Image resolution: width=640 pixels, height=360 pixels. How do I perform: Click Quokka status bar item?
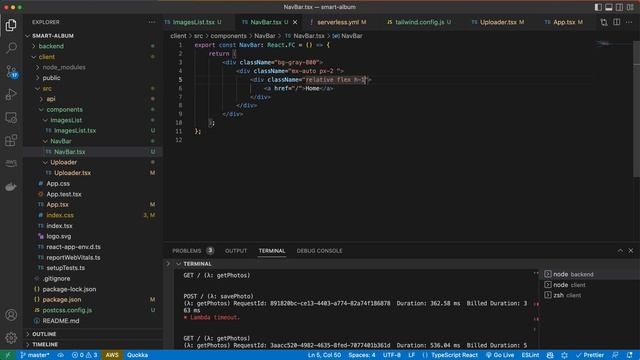tap(137, 355)
